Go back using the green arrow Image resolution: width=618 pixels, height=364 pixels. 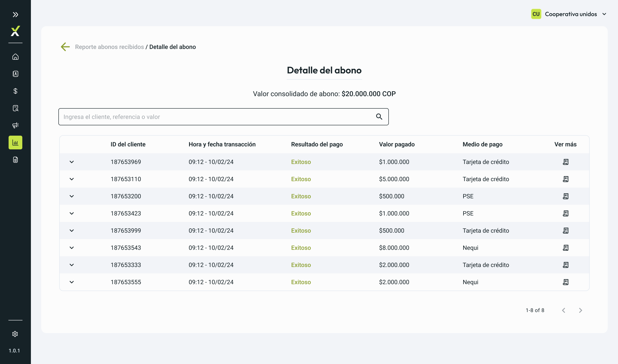[x=65, y=47]
